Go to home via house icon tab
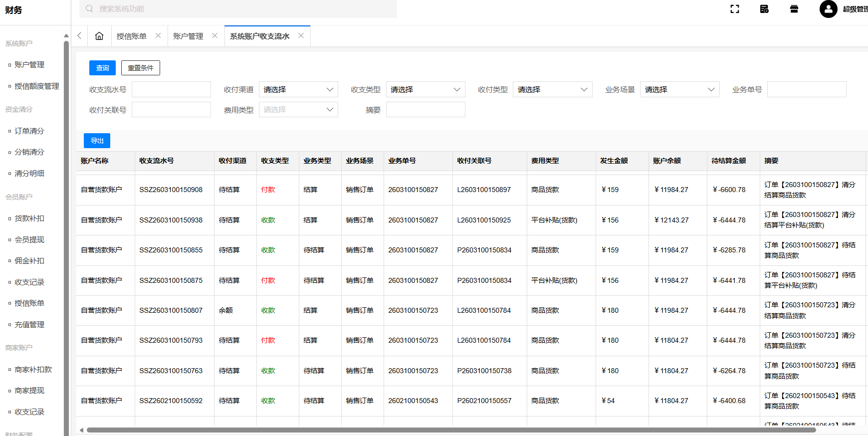Screen dimensions: 868x436 99,36
